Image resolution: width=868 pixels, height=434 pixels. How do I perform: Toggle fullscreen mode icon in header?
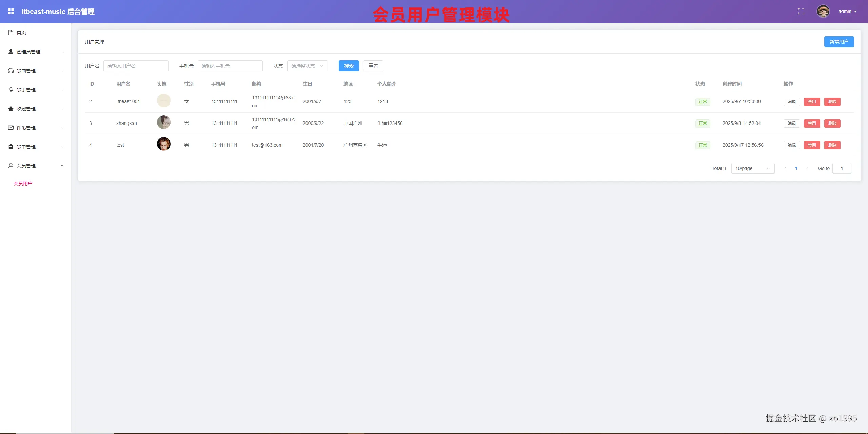pyautogui.click(x=801, y=11)
